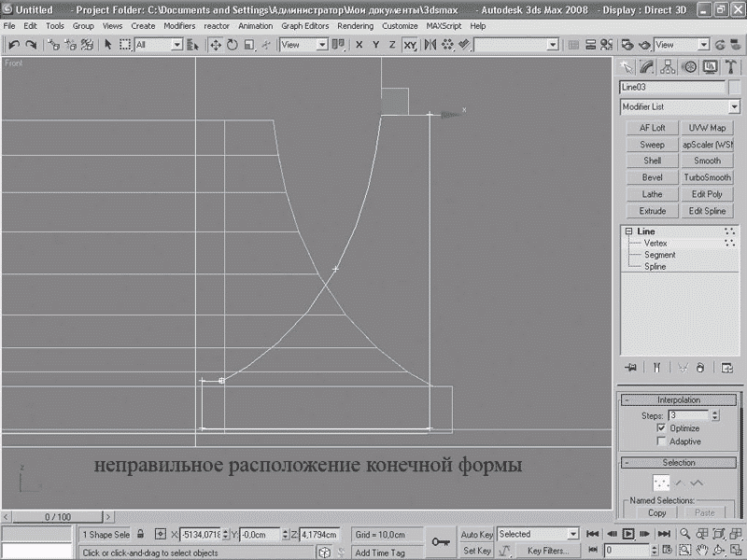Open the Modifier List dropdown
This screenshot has width=747, height=560.
click(x=680, y=107)
